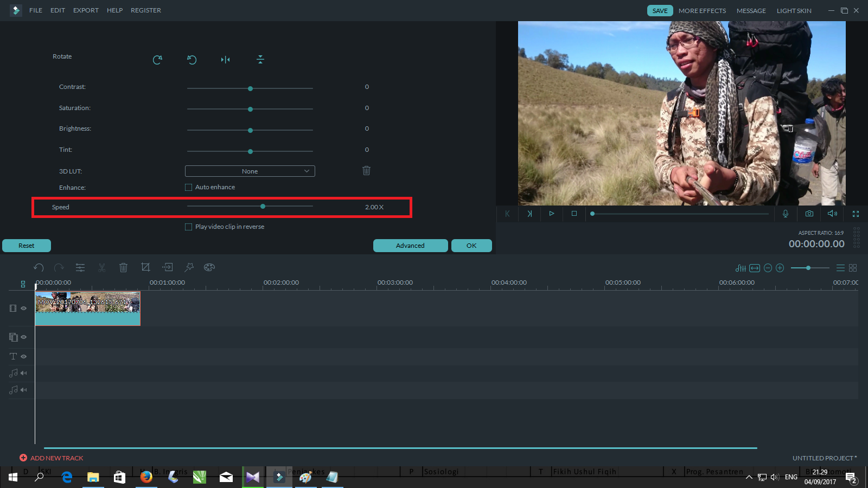Click ADD NEW TRACK
This screenshot has width=868, height=488.
tap(52, 458)
